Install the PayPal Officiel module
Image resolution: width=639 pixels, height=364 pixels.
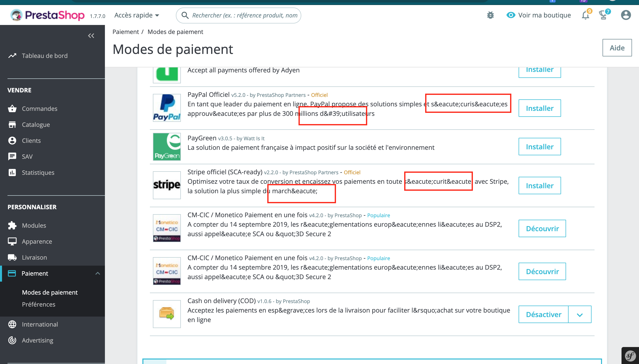[x=540, y=108]
